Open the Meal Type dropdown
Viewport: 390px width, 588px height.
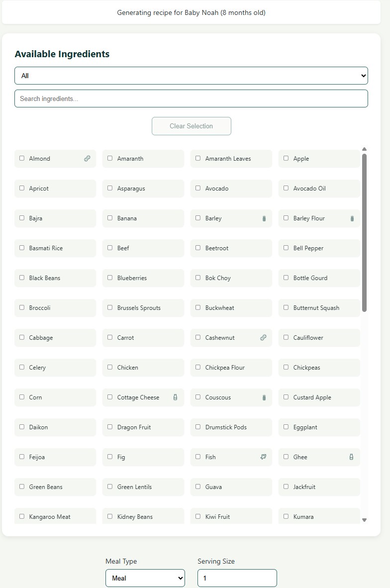click(145, 578)
